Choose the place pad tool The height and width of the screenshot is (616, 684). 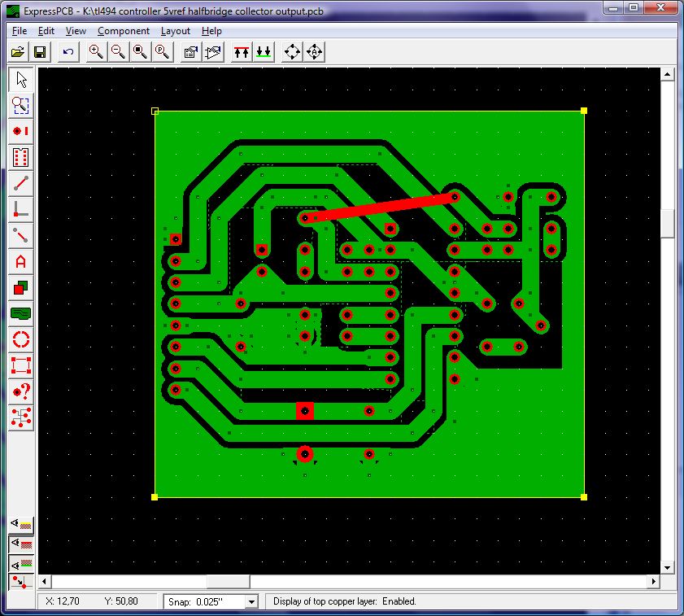pos(21,131)
